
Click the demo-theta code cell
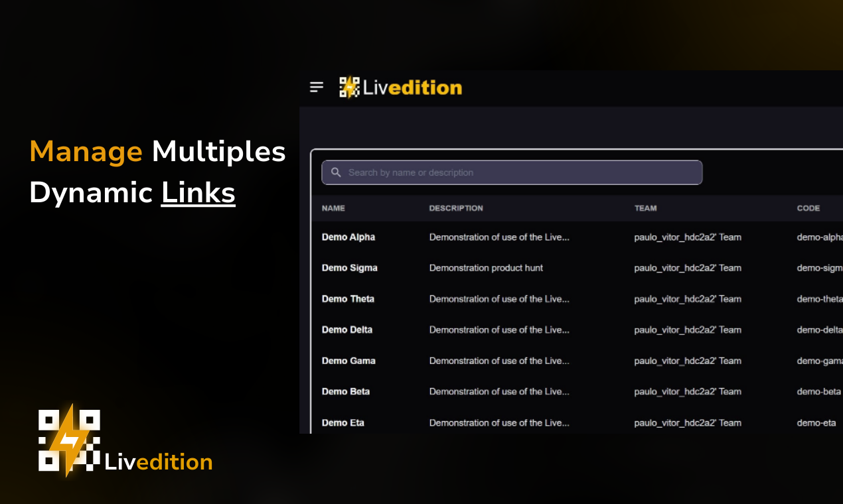[x=820, y=299]
